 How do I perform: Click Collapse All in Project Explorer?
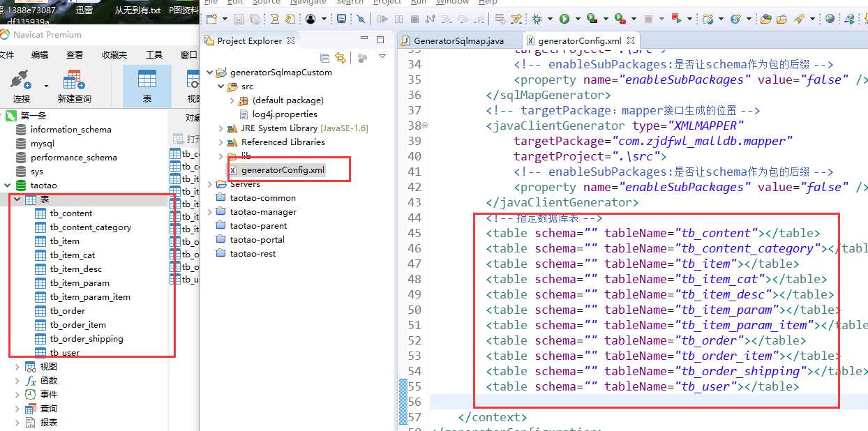[x=325, y=58]
